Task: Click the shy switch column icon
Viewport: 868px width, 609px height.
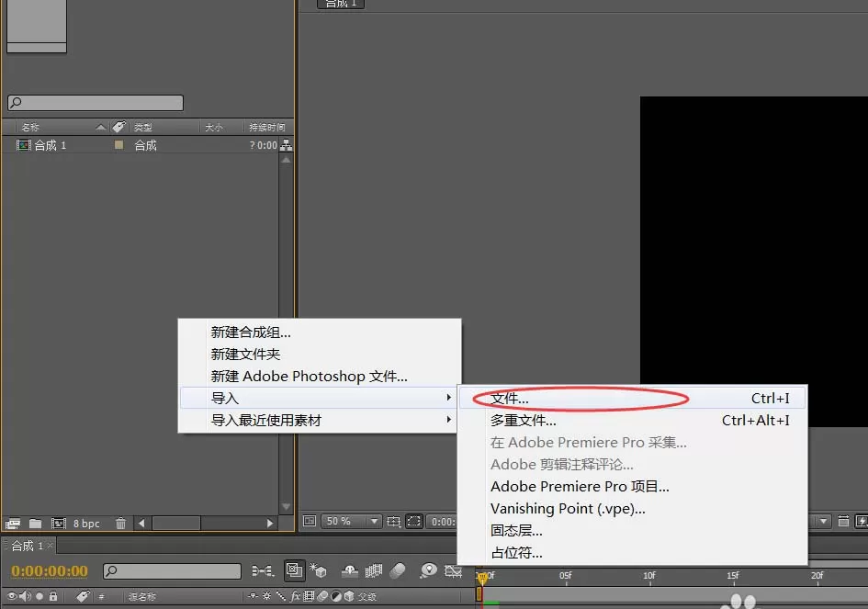Action: (x=253, y=596)
